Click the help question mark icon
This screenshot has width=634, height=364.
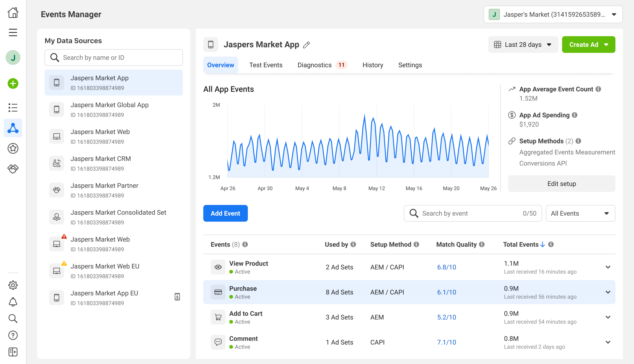pyautogui.click(x=13, y=335)
